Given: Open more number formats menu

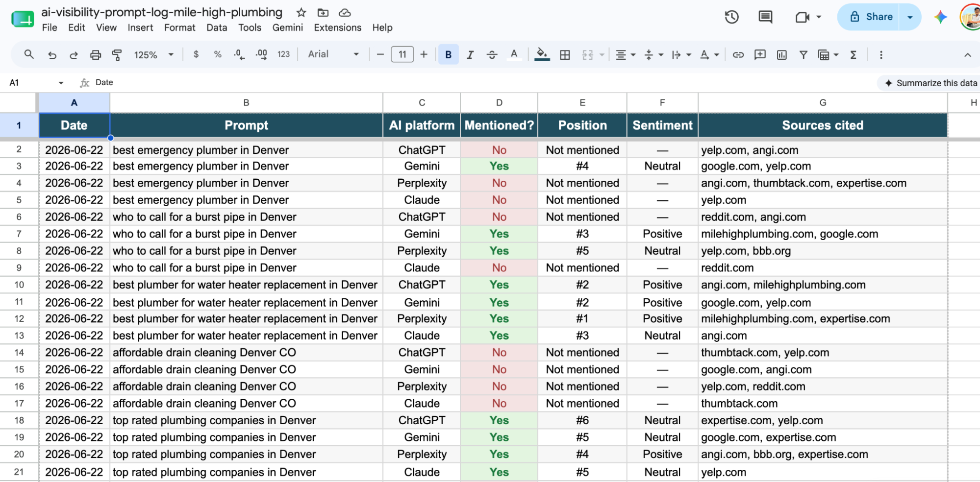Looking at the screenshot, I should tap(283, 54).
